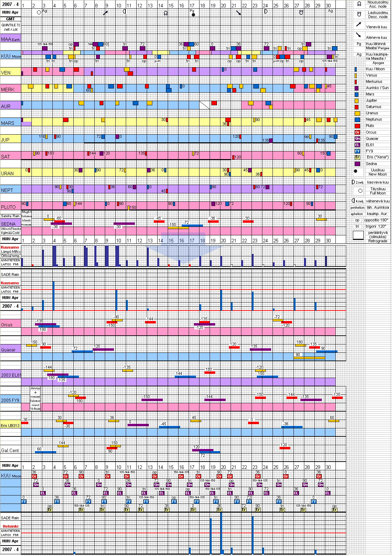Pick the red Pluto swatch in the legend

[357, 126]
